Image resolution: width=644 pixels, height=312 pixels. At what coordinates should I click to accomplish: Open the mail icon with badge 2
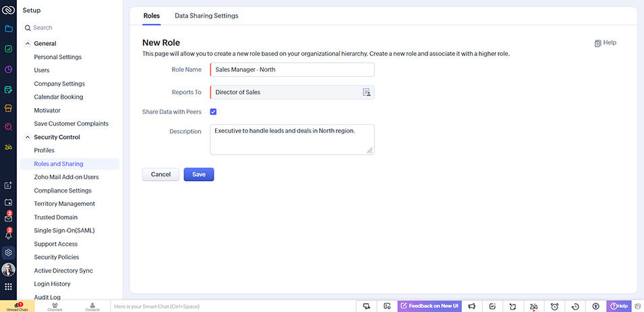pos(8,218)
